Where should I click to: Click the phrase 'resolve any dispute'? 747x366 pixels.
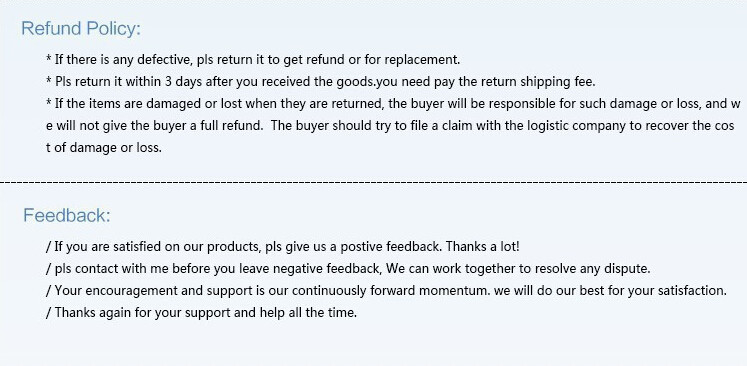(x=593, y=269)
